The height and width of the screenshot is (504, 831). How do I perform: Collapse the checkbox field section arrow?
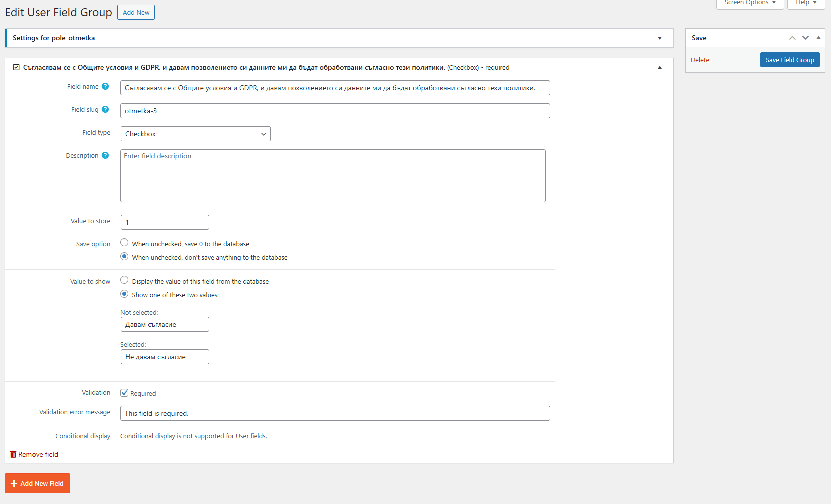(660, 67)
